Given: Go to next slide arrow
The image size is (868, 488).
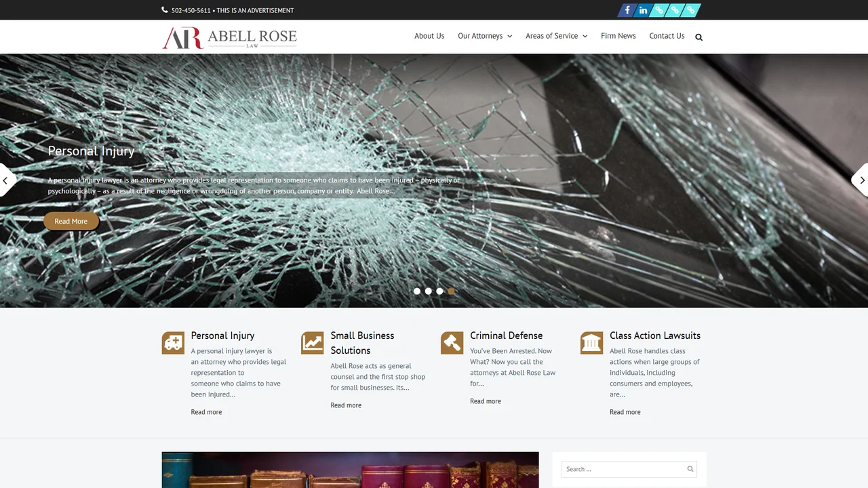Looking at the screenshot, I should click(861, 180).
